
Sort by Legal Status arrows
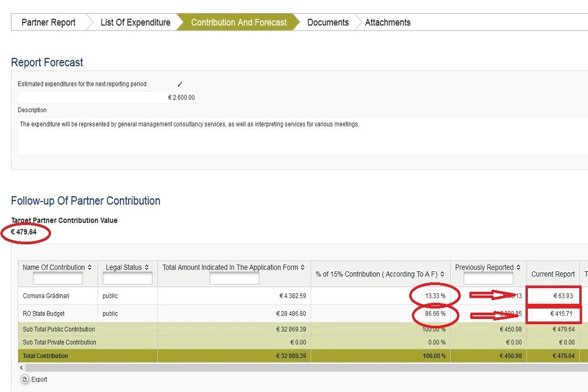pyautogui.click(x=147, y=267)
